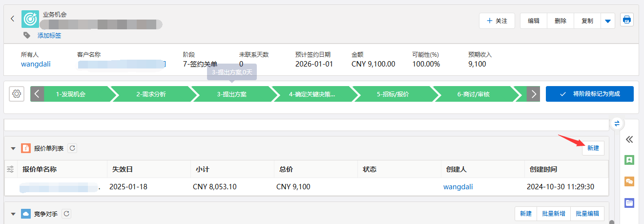Open the dropdown arrow next to 复制
644x224 pixels.
[608, 21]
